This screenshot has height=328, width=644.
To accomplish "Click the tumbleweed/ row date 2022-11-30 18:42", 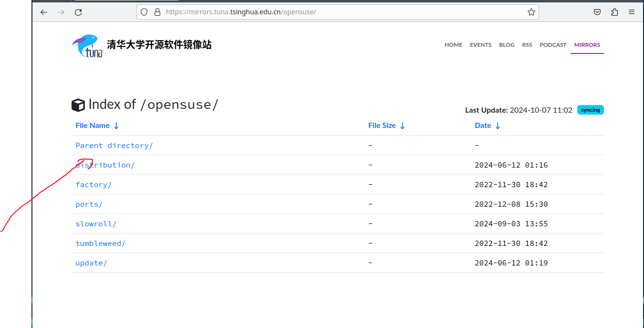I will pyautogui.click(x=511, y=243).
